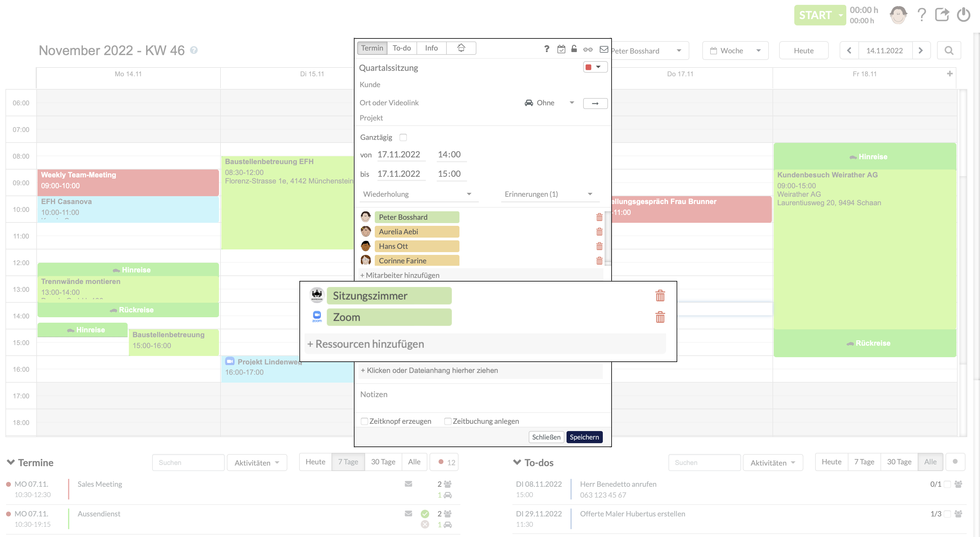Viewport: 980px width, 537px height.
Task: Click green check on Aussendienst row
Action: tap(425, 514)
